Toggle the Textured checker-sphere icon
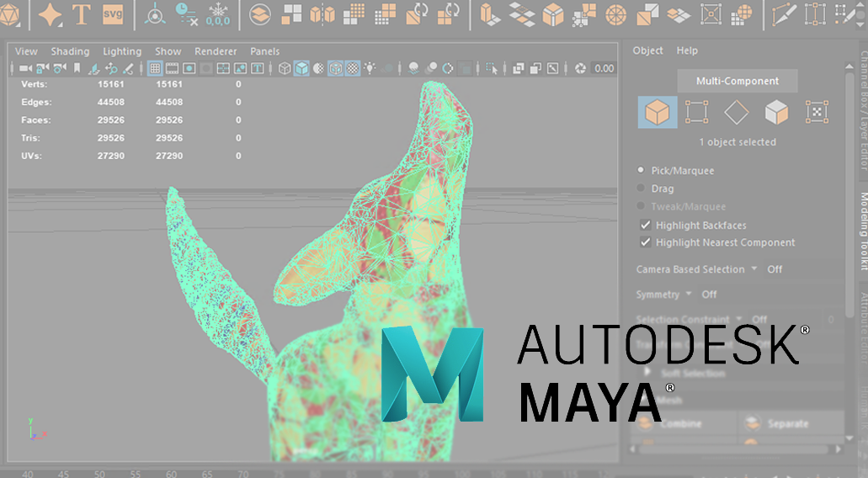Viewport: 868px width, 478px height. pos(353,68)
